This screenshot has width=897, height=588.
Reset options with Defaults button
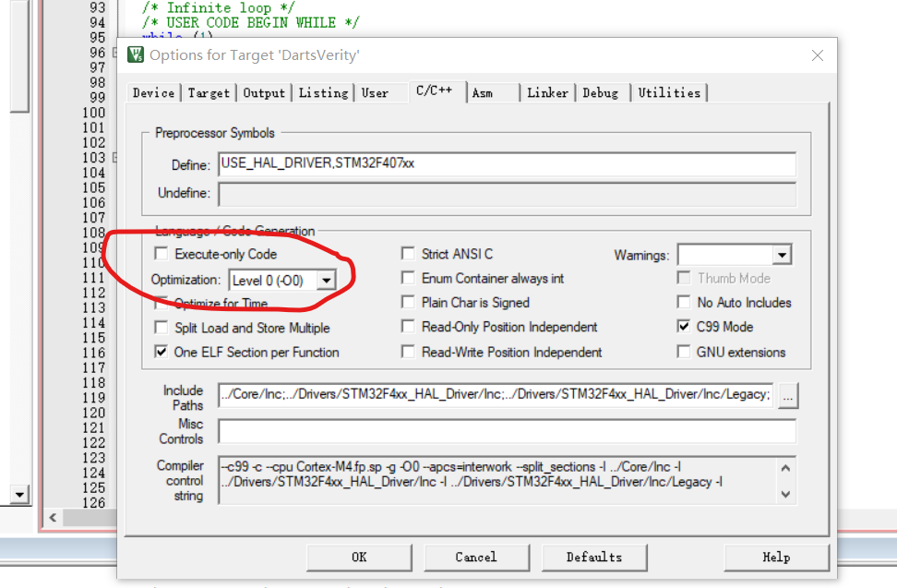pos(594,558)
